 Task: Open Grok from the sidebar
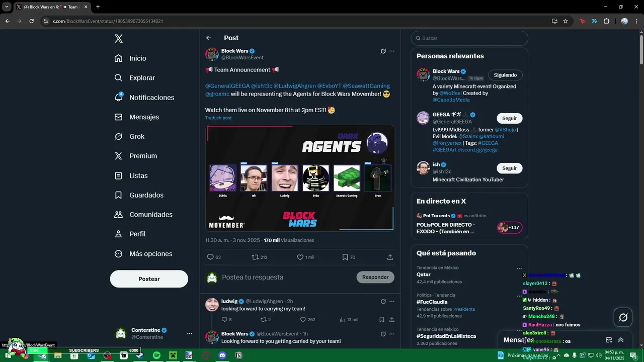[129, 137]
